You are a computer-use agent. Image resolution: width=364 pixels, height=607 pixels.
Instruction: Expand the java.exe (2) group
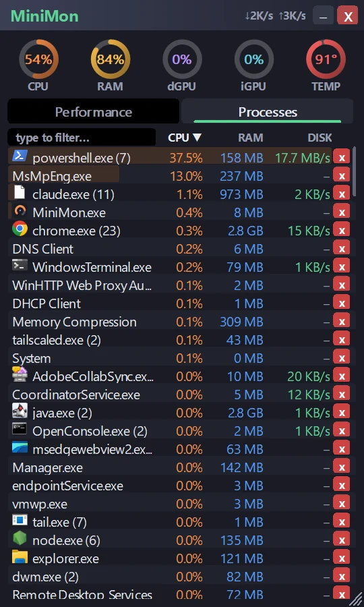pos(62,413)
